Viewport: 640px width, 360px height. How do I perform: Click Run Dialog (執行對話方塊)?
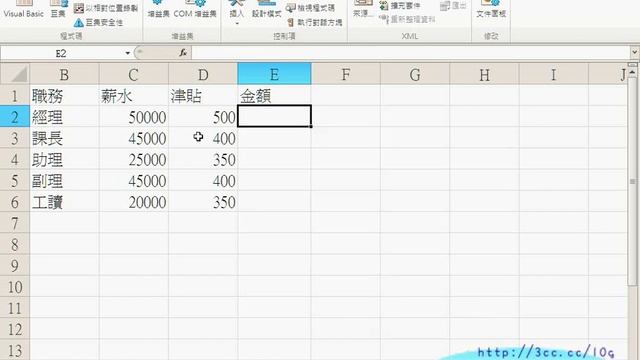pos(314,22)
